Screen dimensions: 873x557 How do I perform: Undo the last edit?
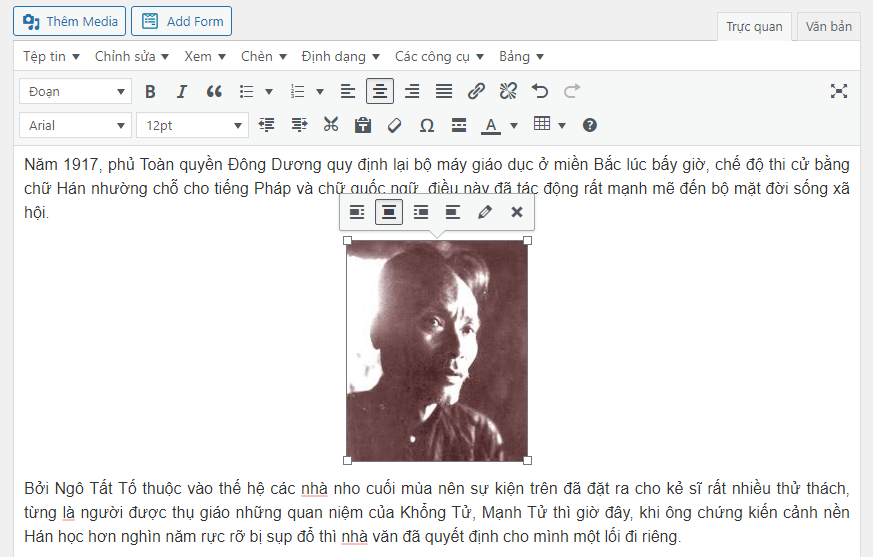[540, 92]
